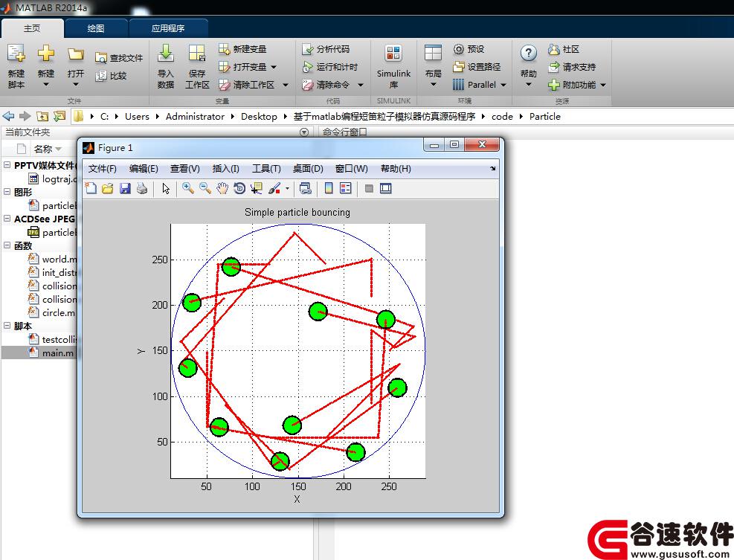
Task: Click the Up One Level folder button
Action: point(42,116)
